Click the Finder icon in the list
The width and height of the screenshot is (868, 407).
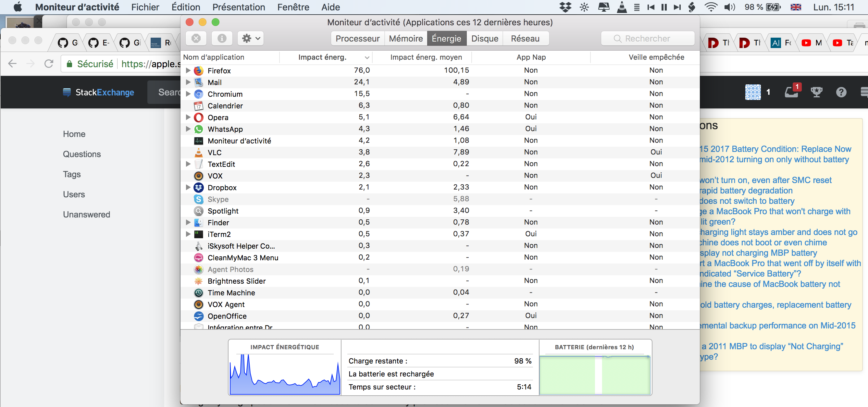coord(198,222)
